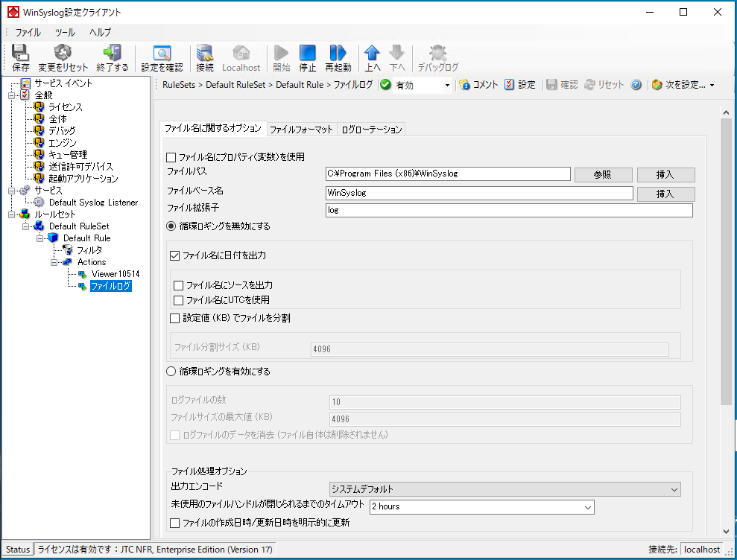Screen dimensions: 737x560
Task: Select 循環ロギングを無効にする radio button
Action: 171,226
